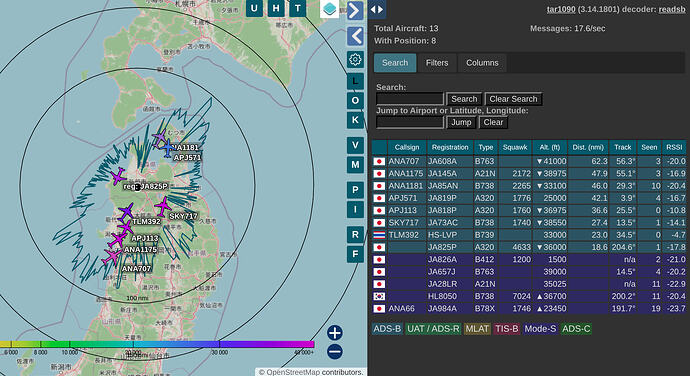Viewport: 690px width, 376px height.
Task: Sort by the Callsign column header
Action: coord(407,147)
